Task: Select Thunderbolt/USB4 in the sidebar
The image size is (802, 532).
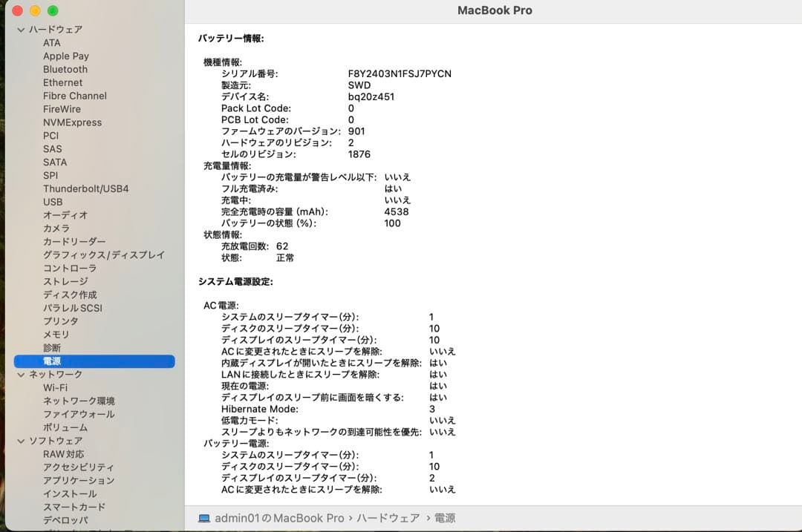Action: [84, 188]
